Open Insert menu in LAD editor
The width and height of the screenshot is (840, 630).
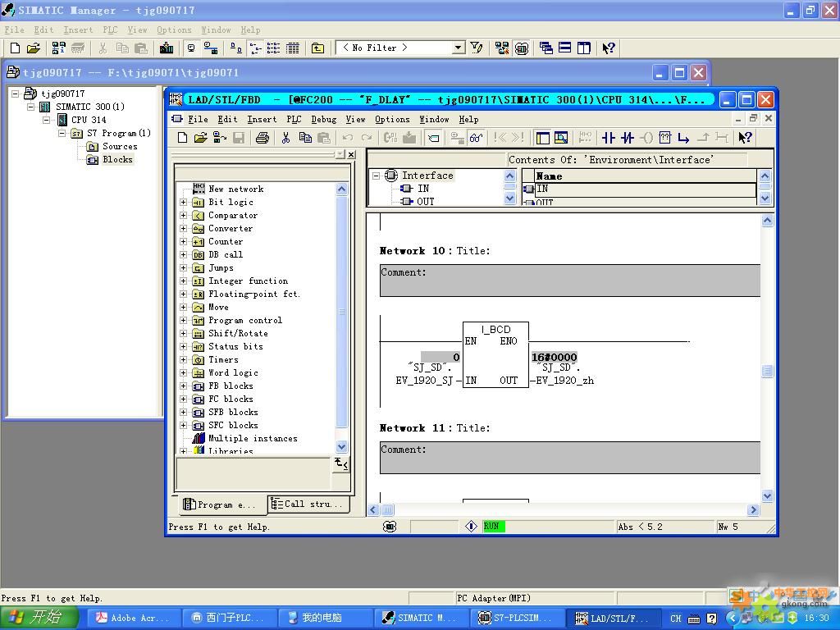(x=262, y=119)
